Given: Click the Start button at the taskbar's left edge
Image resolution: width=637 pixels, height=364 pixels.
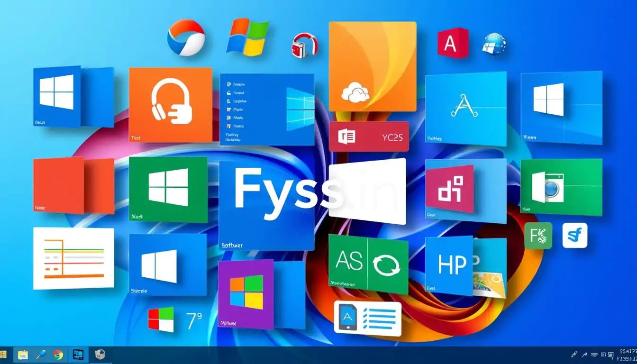Looking at the screenshot, I should [3, 355].
